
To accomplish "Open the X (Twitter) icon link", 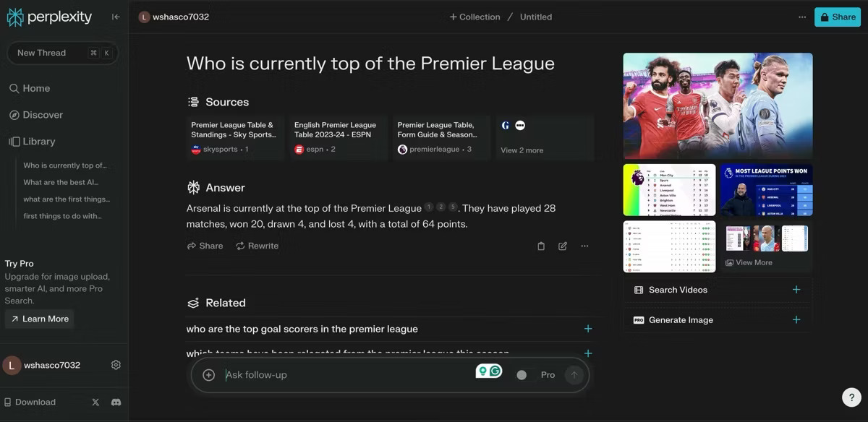I will [95, 402].
